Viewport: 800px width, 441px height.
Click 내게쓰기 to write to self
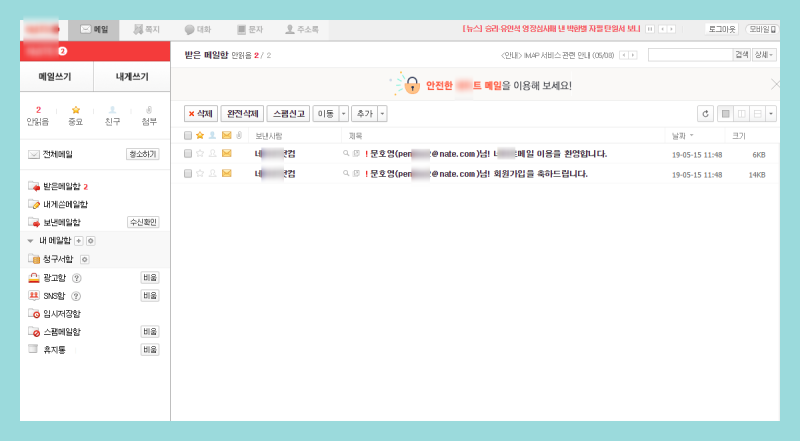coord(132,77)
